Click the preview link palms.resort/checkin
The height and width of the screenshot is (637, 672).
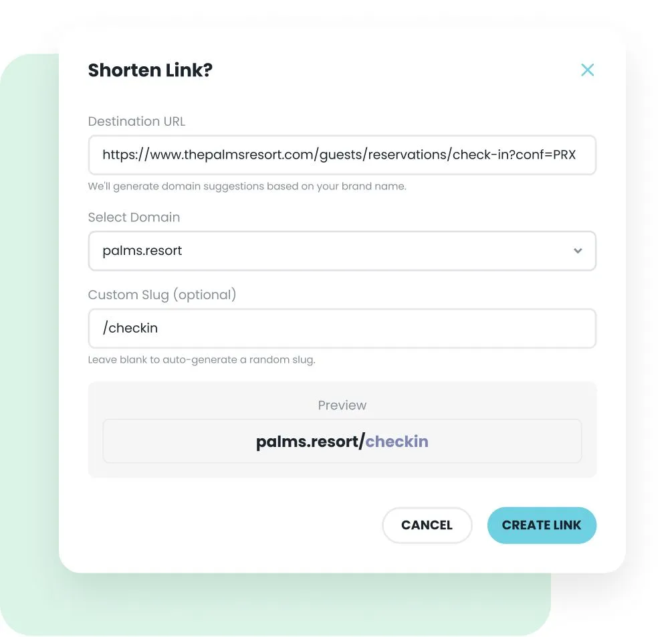click(x=342, y=441)
